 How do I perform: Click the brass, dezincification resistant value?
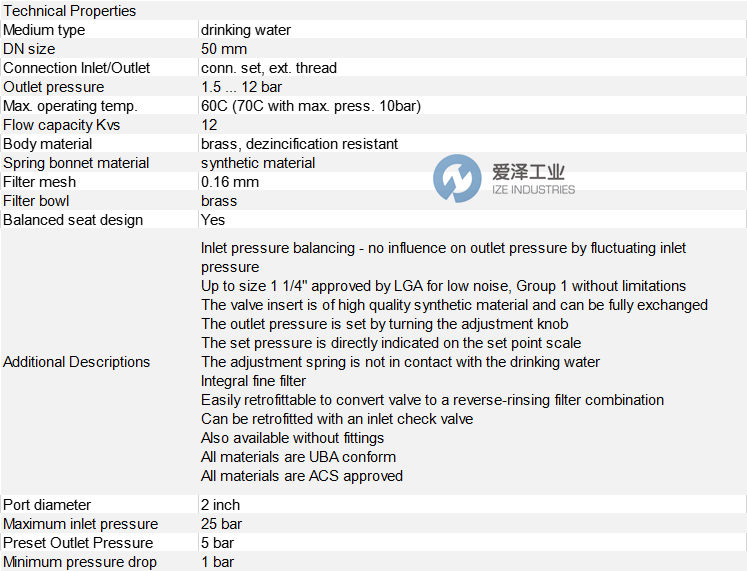(299, 144)
